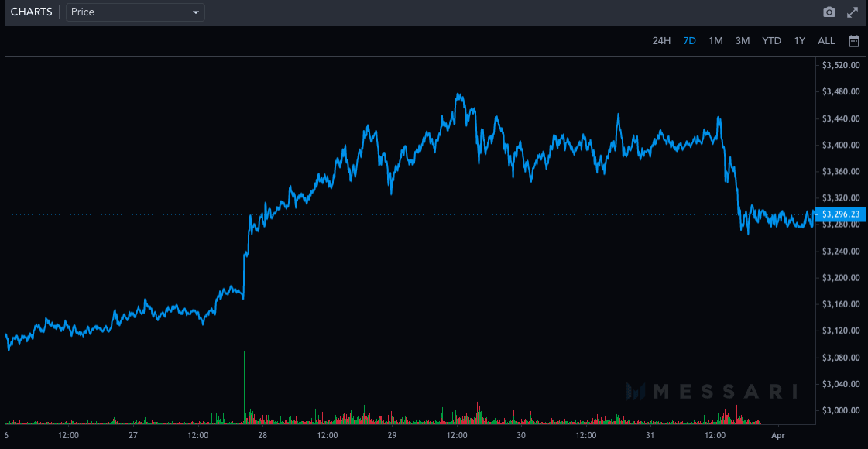Click the Apr label on the time axis
The height and width of the screenshot is (449, 868).
(777, 435)
